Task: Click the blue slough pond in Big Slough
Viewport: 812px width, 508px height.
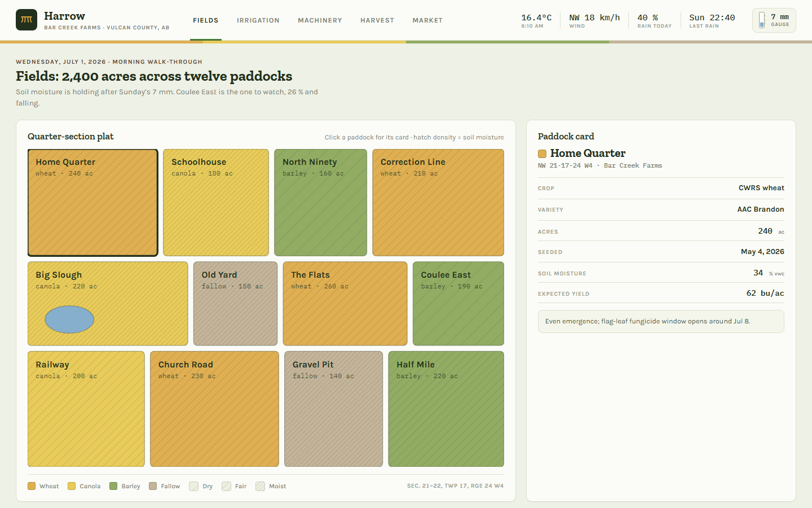Action: point(69,319)
